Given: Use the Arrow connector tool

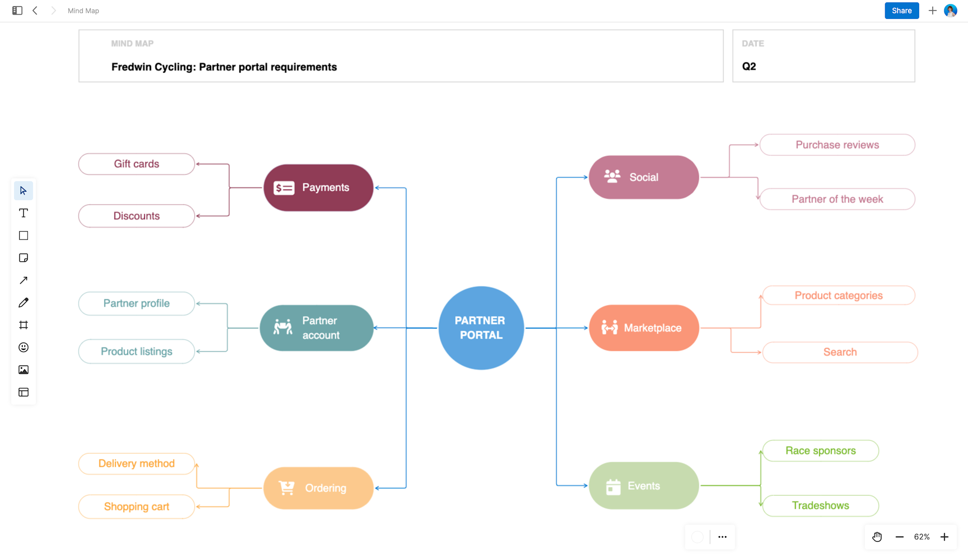Looking at the screenshot, I should [x=23, y=280].
